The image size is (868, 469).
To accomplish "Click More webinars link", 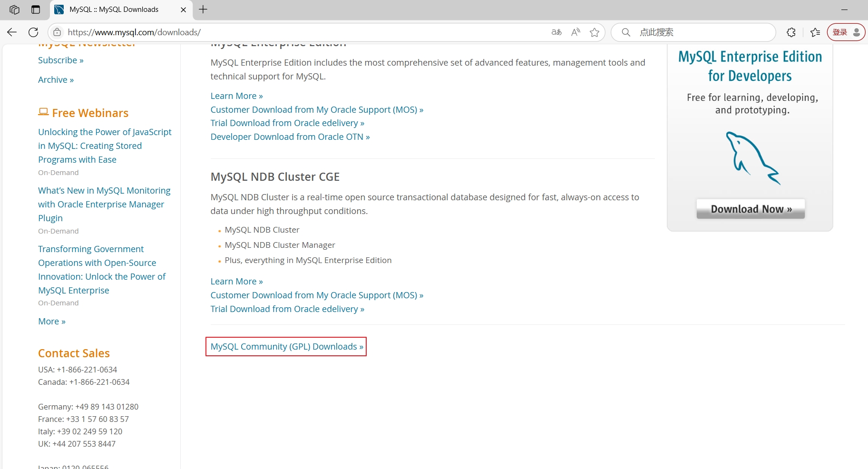I will [x=52, y=322].
